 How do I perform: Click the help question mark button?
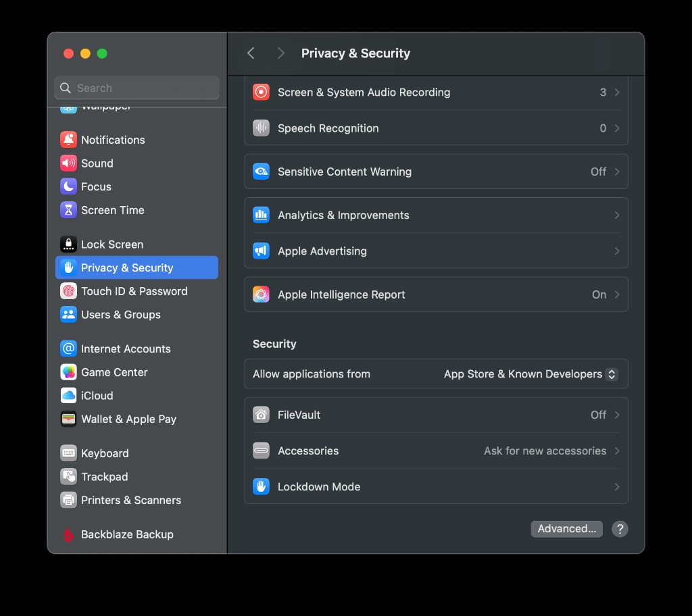coord(620,529)
